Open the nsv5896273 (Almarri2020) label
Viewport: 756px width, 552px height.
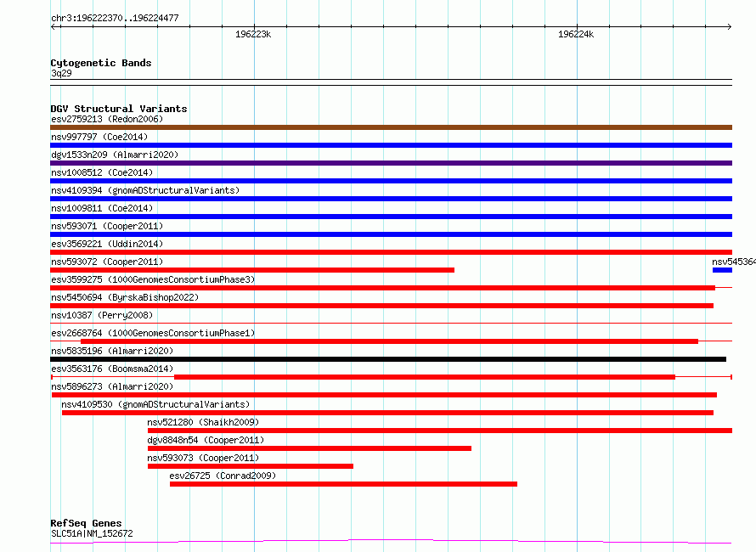pos(112,386)
